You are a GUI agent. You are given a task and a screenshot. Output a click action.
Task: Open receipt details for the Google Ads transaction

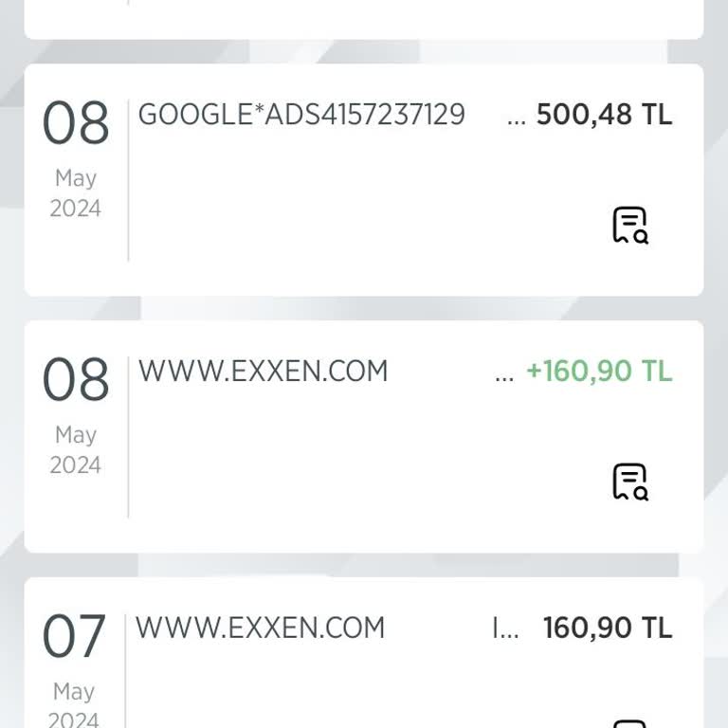[x=629, y=226]
